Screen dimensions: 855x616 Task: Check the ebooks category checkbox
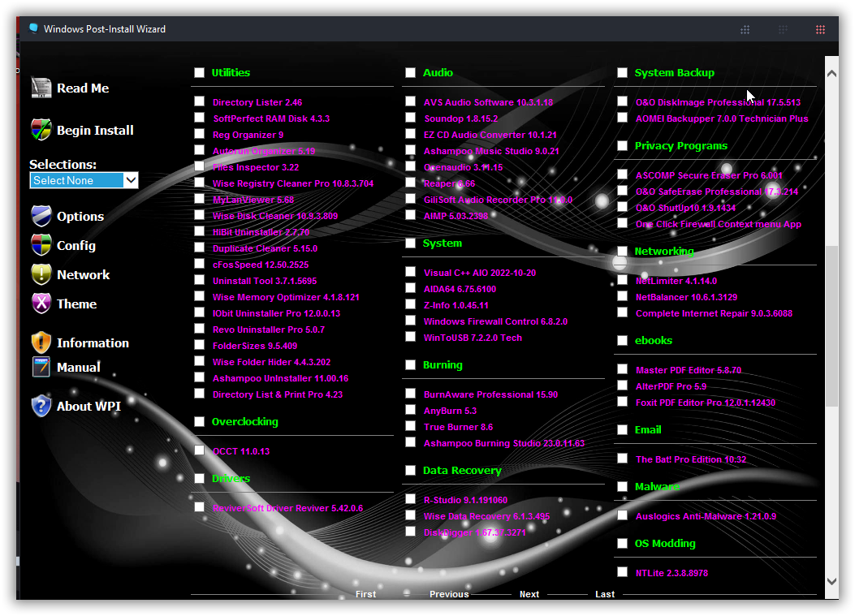click(622, 340)
